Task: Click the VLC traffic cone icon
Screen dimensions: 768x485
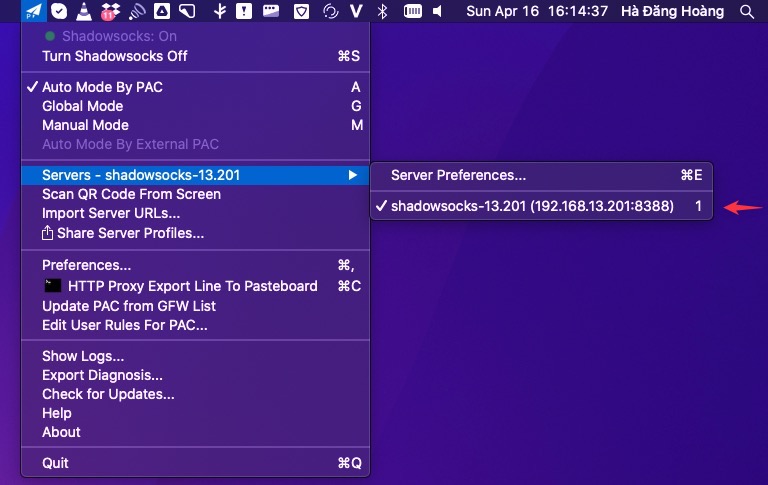Action: pos(84,11)
